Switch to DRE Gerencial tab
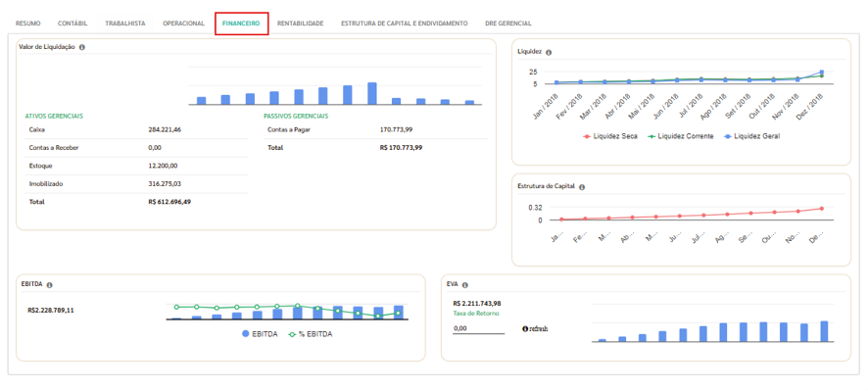Screen dimensions: 868x390 (x=508, y=24)
